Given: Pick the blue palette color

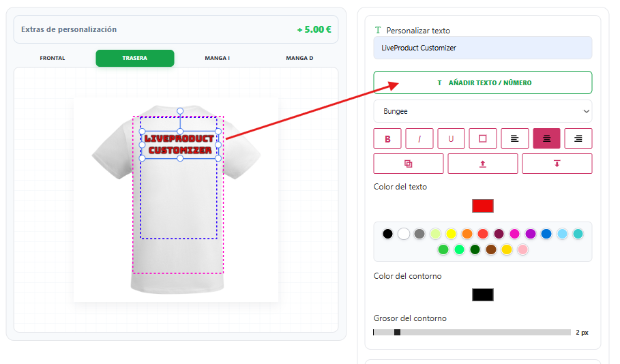Looking at the screenshot, I should tap(546, 234).
